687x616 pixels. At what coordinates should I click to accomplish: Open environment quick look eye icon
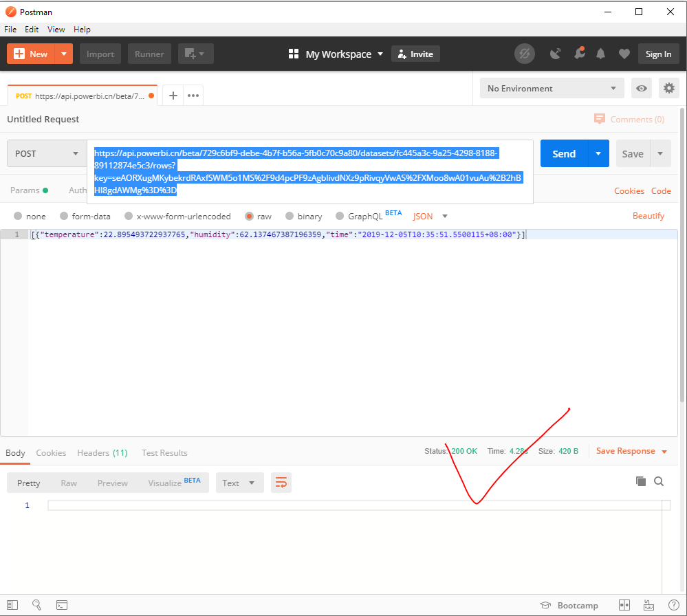click(642, 89)
